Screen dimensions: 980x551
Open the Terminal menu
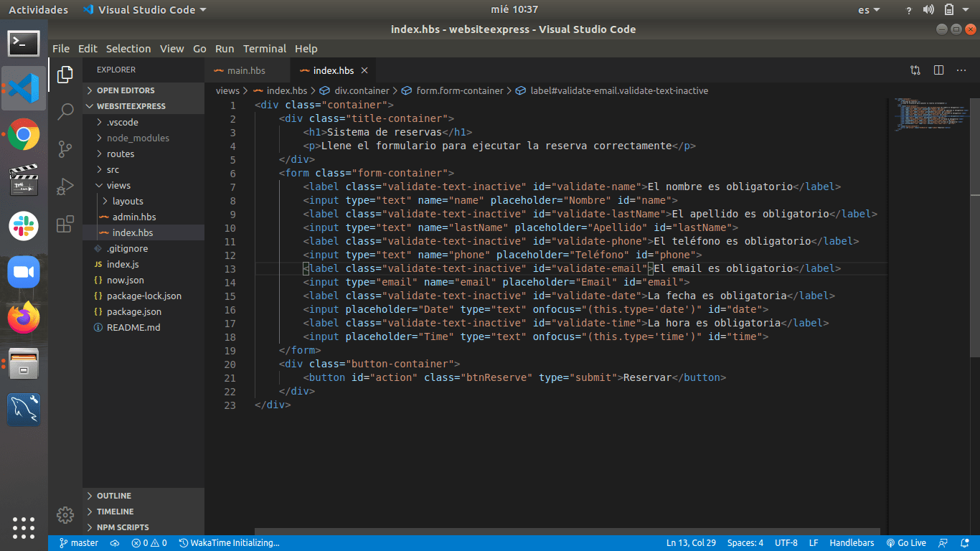[264, 49]
